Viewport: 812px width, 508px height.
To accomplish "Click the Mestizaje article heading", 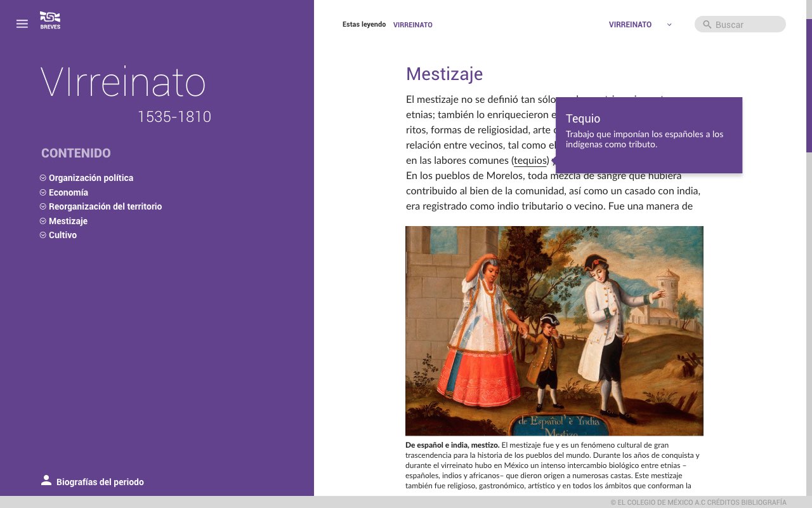I will pos(444,74).
